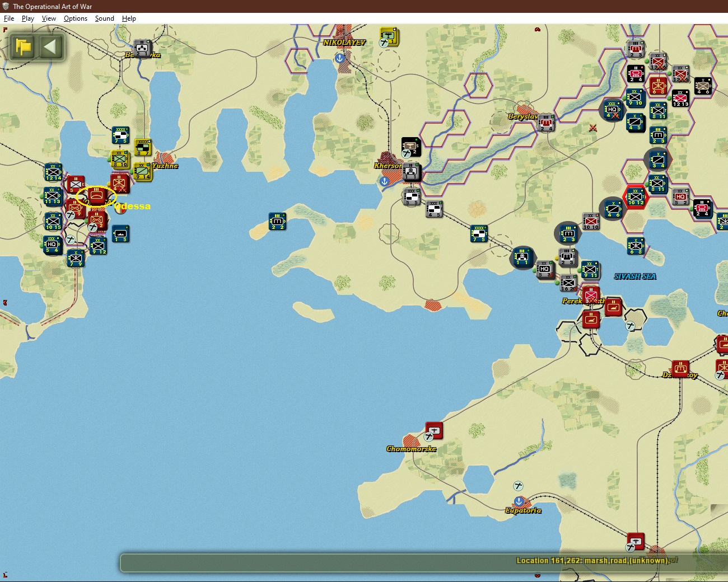Select the blue brigade unit marked 4 5
The image size is (728, 582).
tap(635, 123)
